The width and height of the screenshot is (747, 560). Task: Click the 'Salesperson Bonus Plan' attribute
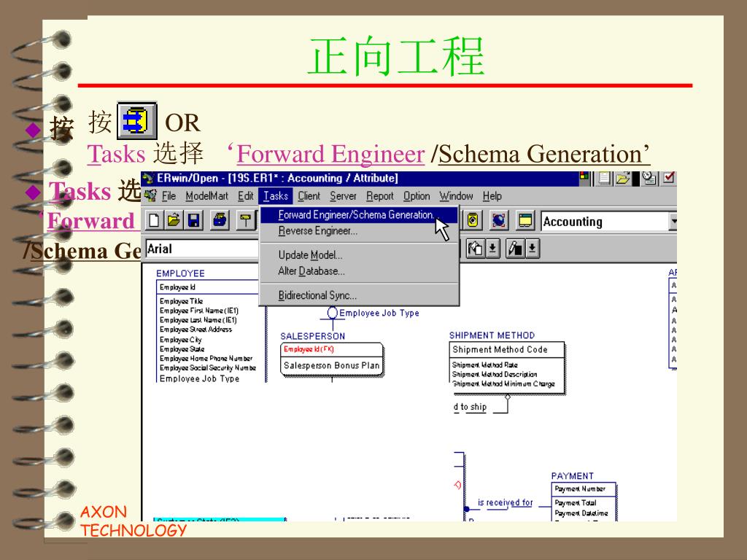coord(332,366)
